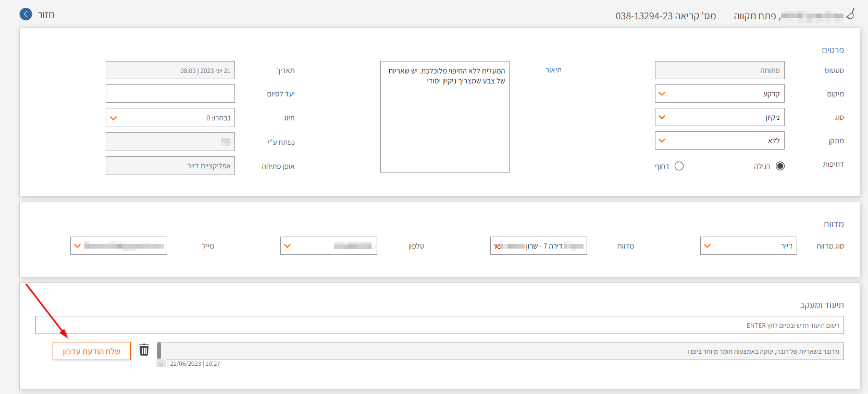This screenshot has height=394, width=868.
Task: Open the 'טלפון' phone dropdown
Action: (x=328, y=246)
